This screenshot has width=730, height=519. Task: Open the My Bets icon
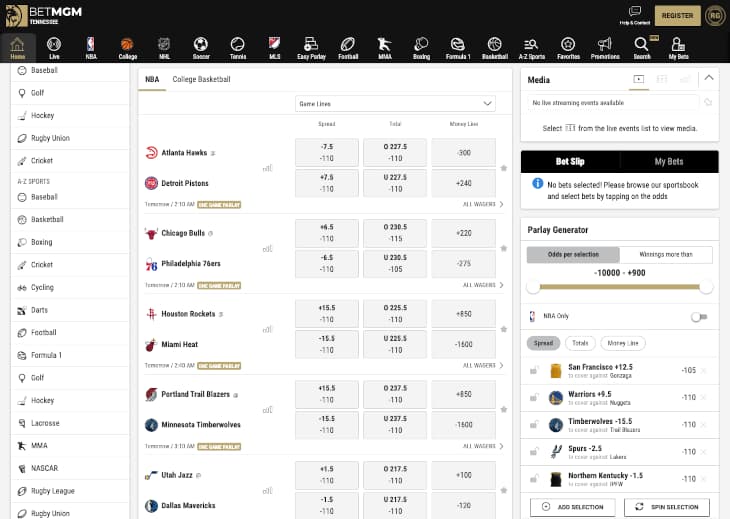[x=678, y=48]
